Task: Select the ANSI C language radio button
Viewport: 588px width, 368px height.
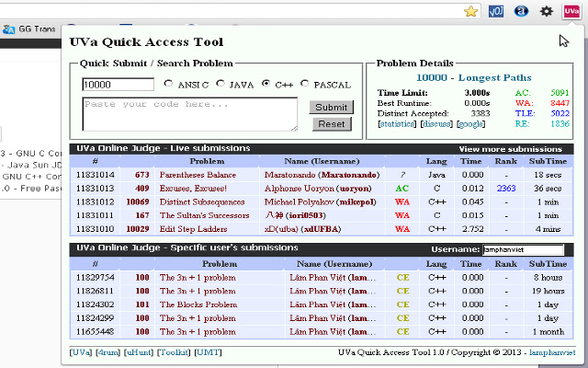Action: [x=168, y=84]
